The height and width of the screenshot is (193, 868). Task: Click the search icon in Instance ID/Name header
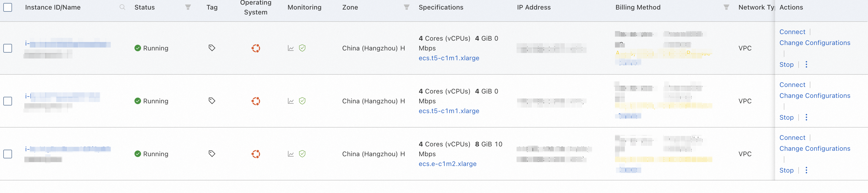[x=122, y=7]
